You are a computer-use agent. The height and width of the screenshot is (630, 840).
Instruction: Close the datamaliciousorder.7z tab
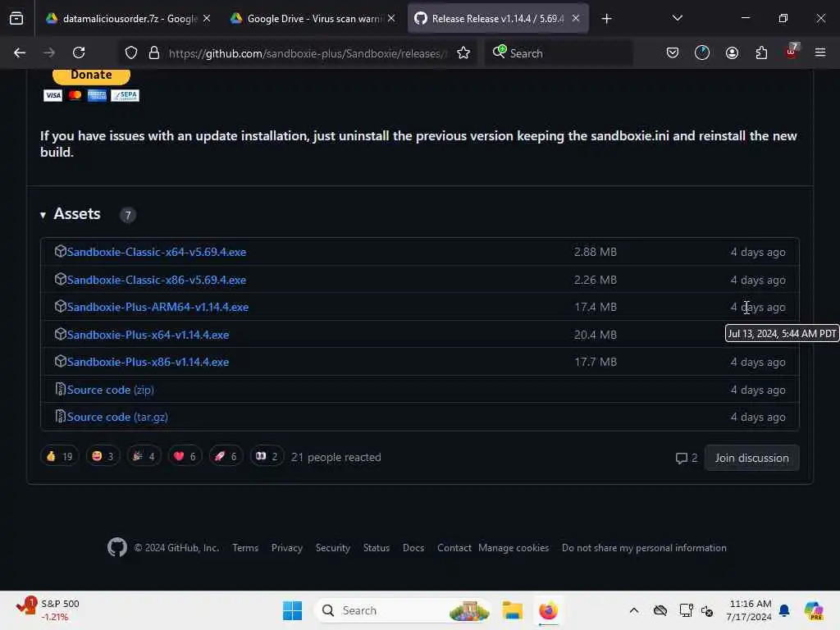pos(207,19)
